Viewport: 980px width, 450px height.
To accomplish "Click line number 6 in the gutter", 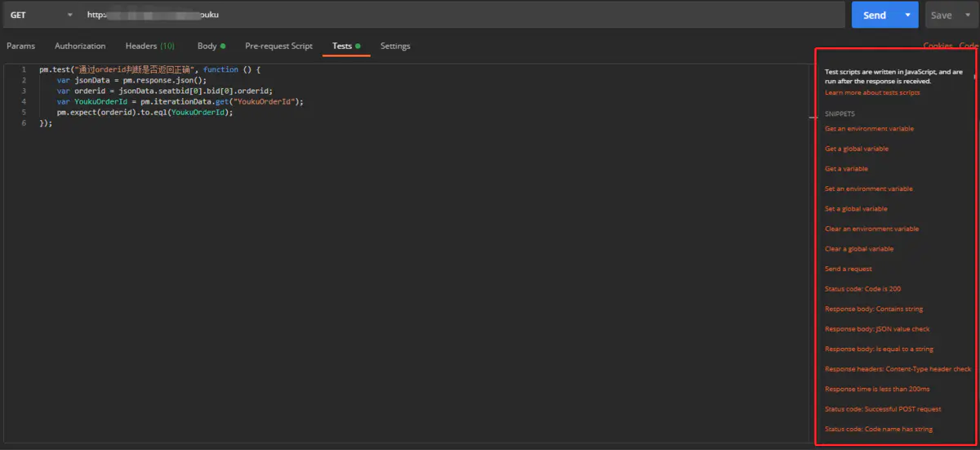I will [24, 123].
